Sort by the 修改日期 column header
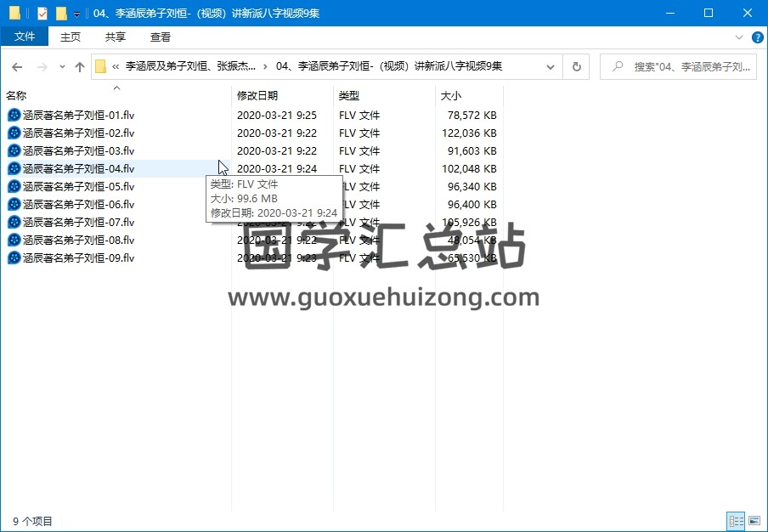Image resolution: width=768 pixels, height=532 pixels. [x=283, y=95]
